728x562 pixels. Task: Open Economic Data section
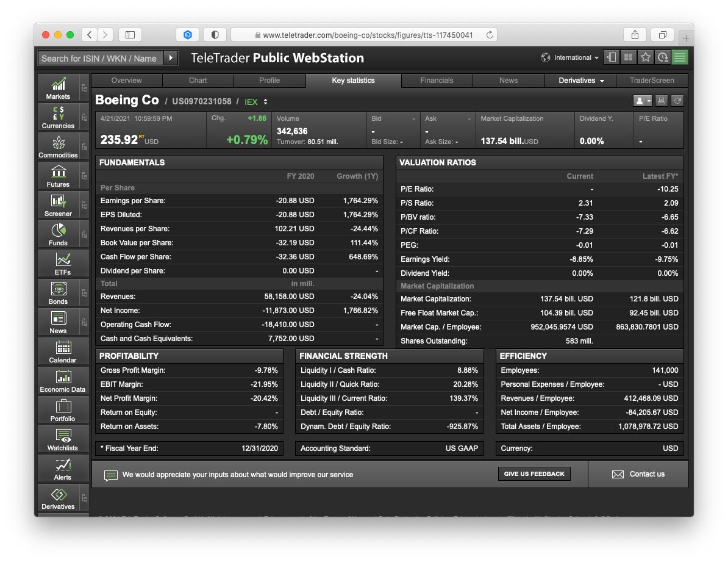[x=63, y=381]
